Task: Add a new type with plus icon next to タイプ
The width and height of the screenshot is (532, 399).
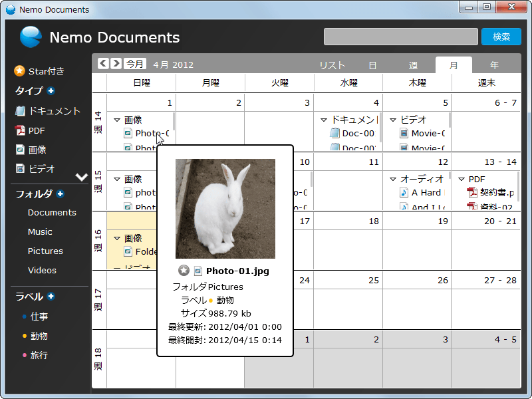Action: point(51,90)
